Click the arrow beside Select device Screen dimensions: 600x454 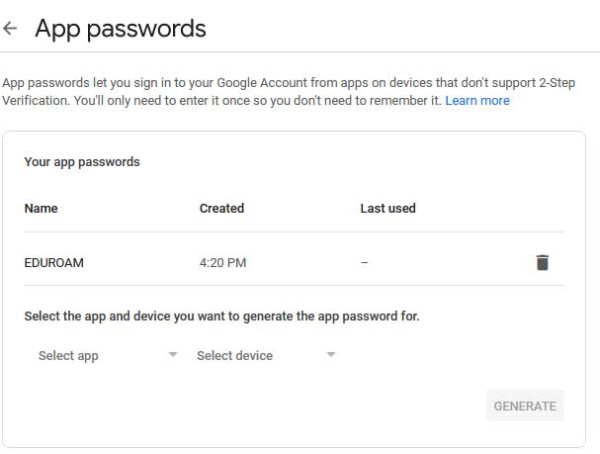click(331, 354)
